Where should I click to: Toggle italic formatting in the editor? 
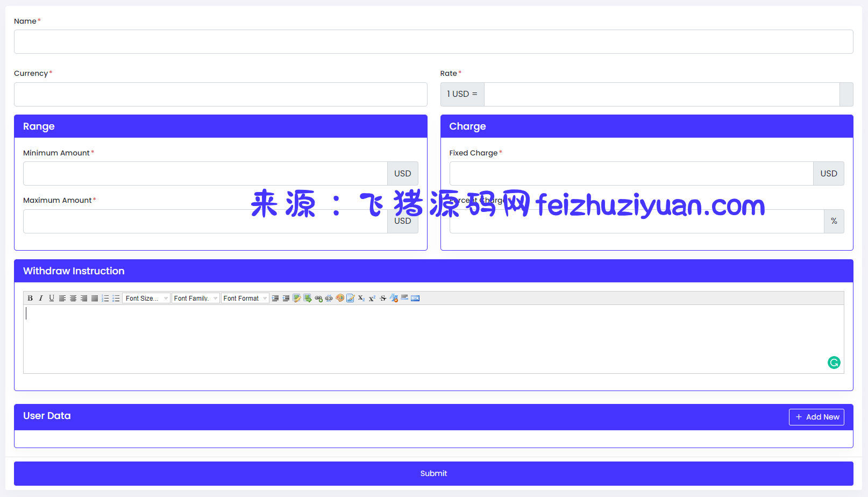pyautogui.click(x=41, y=298)
